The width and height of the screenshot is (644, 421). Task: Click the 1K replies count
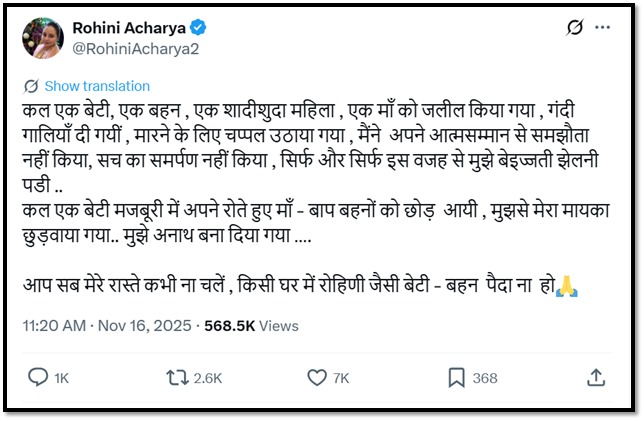[x=63, y=377]
